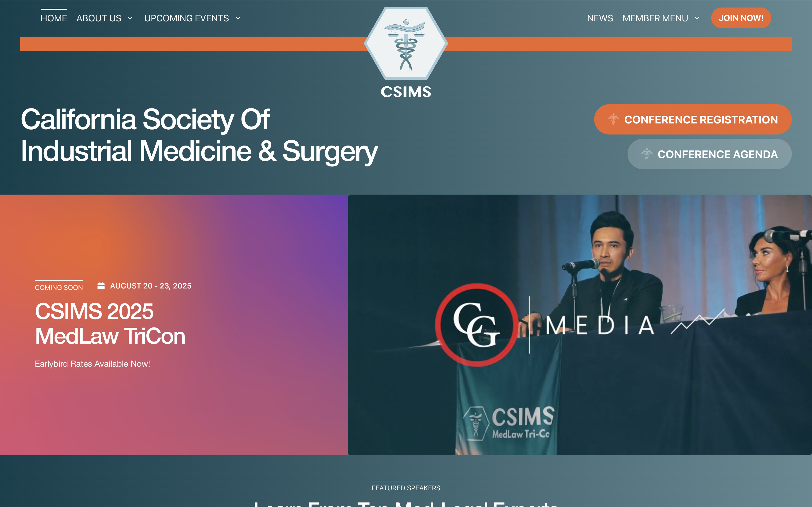Click the caduceus icon on Conference Agenda
The height and width of the screenshot is (507, 812).
pyautogui.click(x=647, y=154)
